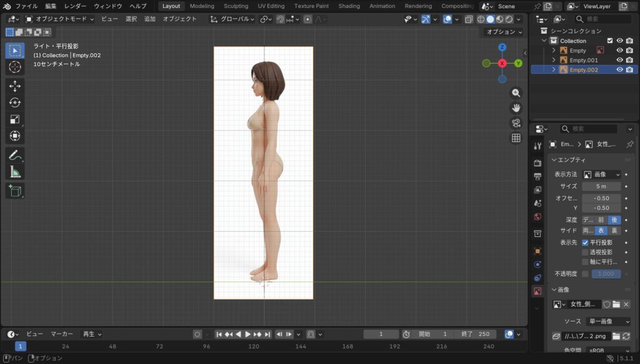Click the サイズ 5 m value field
Screen dimensions: 640x364
[601, 186]
